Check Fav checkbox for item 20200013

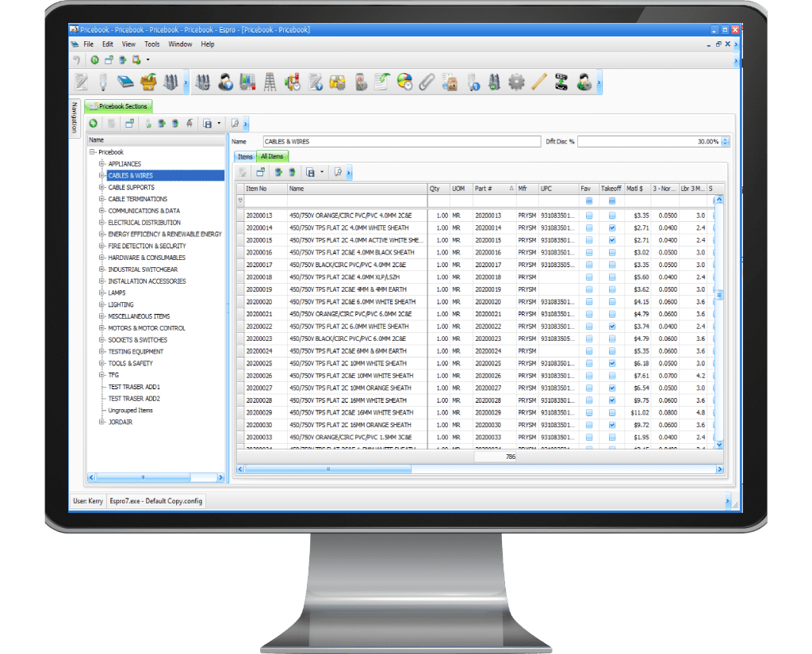tap(589, 216)
